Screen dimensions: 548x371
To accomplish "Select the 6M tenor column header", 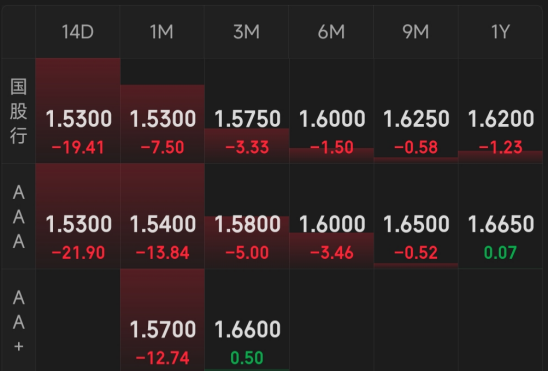I will tap(331, 32).
